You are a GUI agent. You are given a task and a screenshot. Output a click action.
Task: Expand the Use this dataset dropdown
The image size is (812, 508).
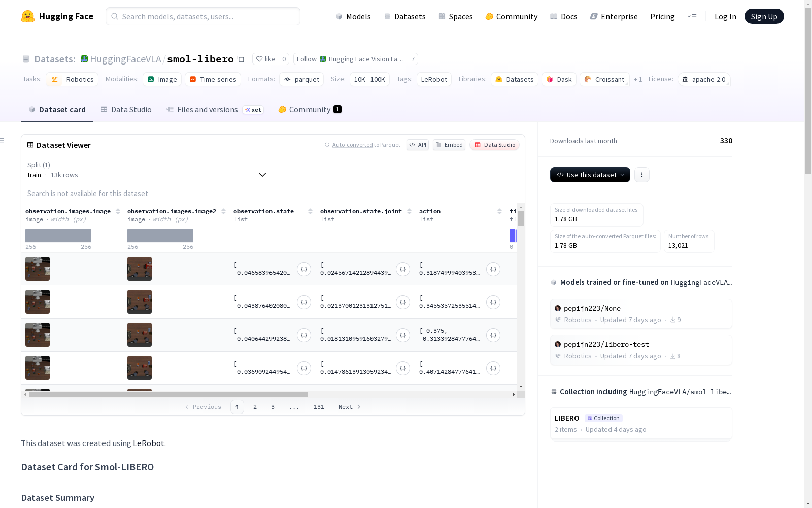point(590,175)
